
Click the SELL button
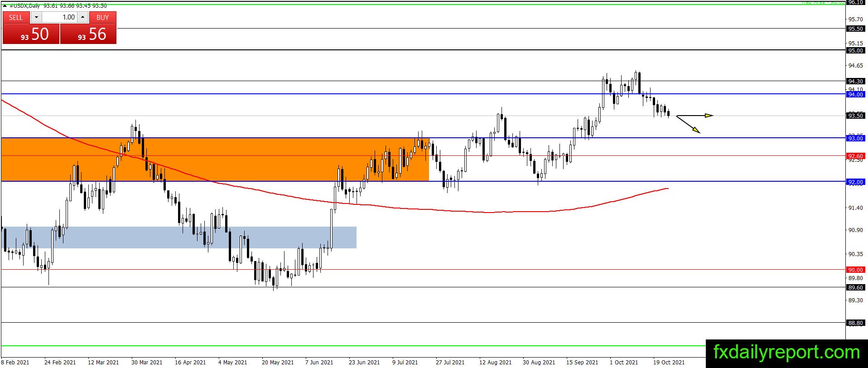tap(16, 17)
